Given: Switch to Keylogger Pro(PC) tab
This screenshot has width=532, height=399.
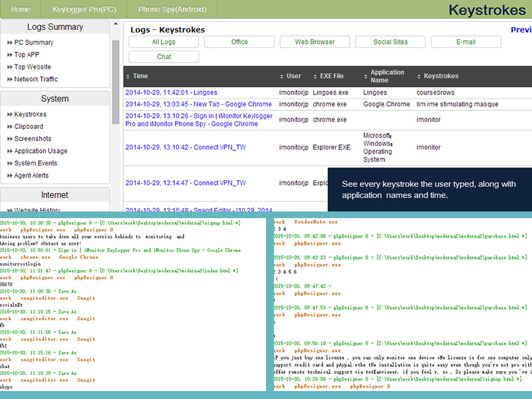Looking at the screenshot, I should [x=84, y=9].
